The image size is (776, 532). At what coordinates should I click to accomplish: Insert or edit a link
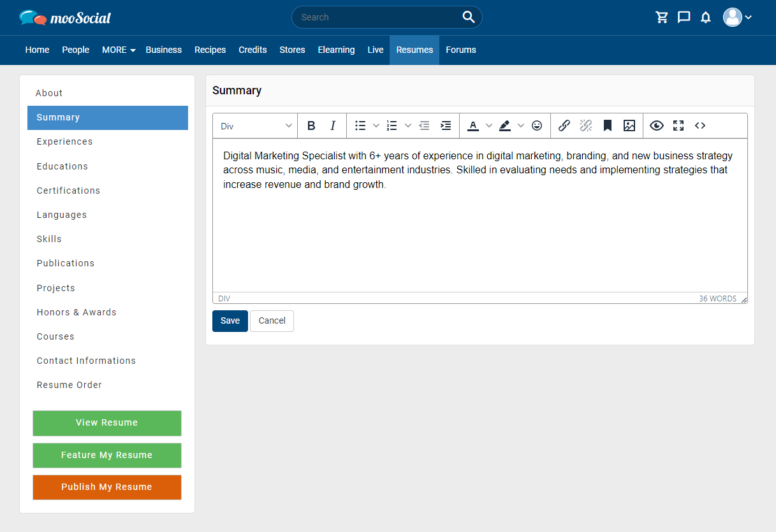pos(564,126)
